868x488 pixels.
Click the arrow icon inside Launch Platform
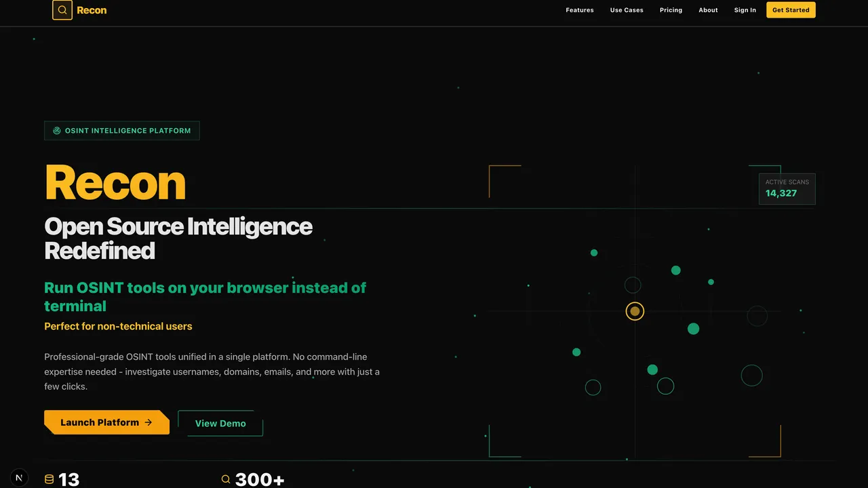point(148,422)
